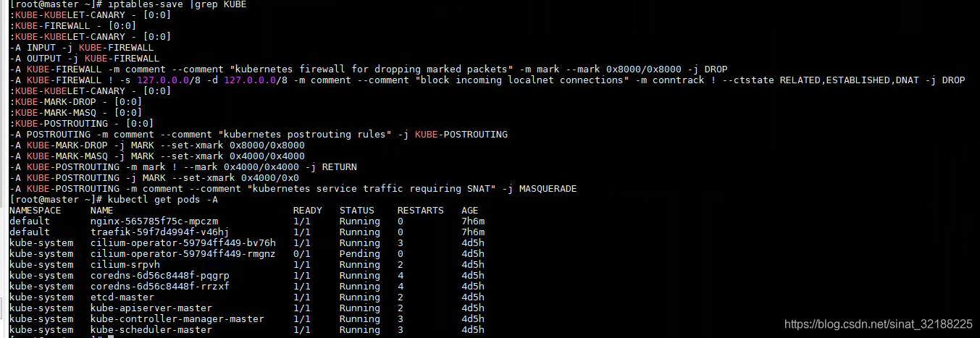Select pod name 'etcd-master'

pos(122,297)
